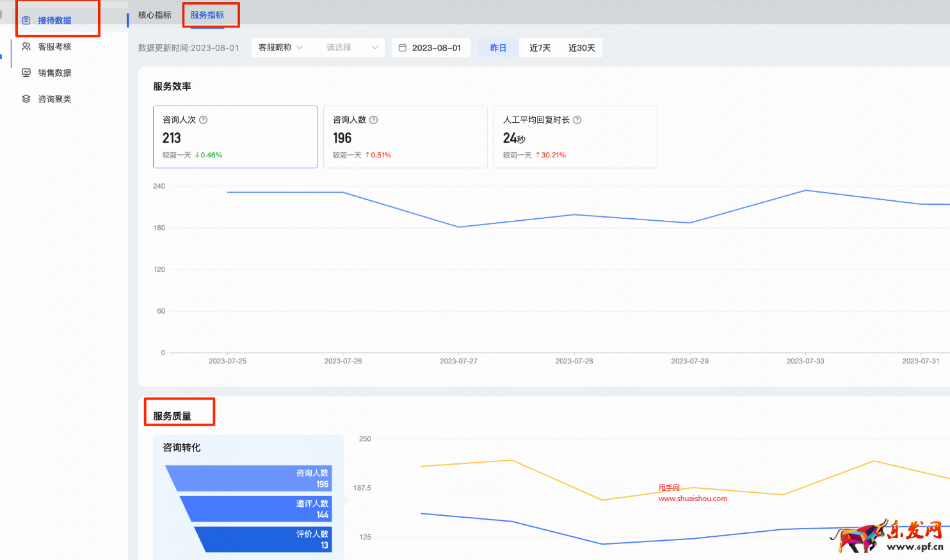
Task: Select the 咨询人数 196 metric card
Action: point(405,137)
